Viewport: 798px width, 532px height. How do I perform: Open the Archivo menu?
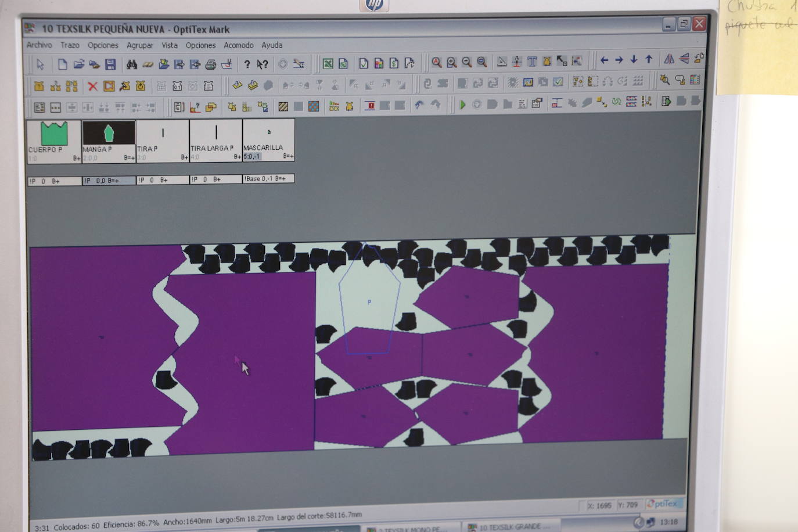pos(39,45)
